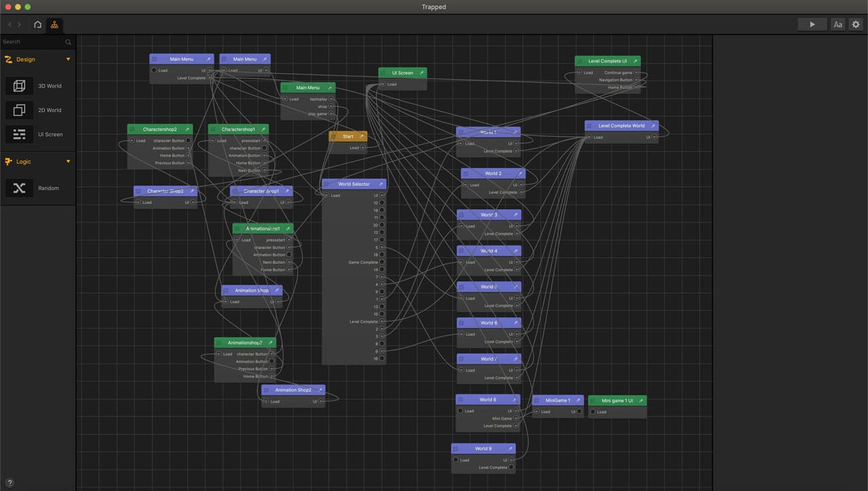
Task: Click pin icon on Animation Shop2 node
Action: click(319, 390)
